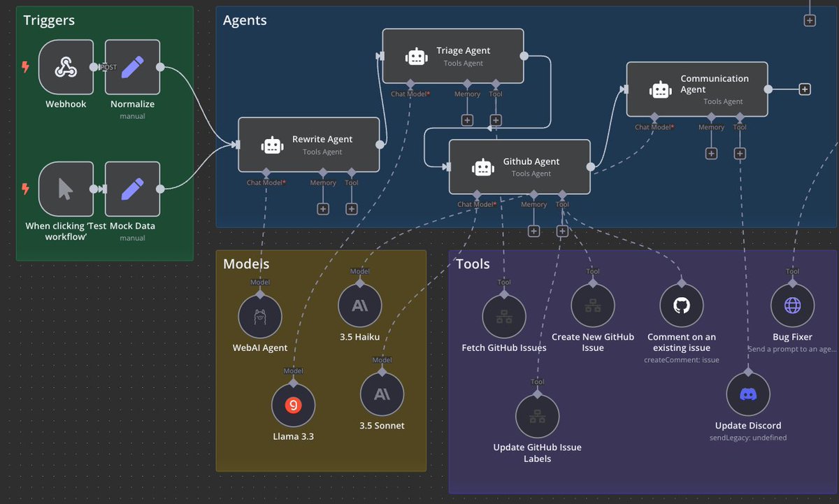Select the Github Agent node
Screen dimensions: 839x504
(519, 167)
